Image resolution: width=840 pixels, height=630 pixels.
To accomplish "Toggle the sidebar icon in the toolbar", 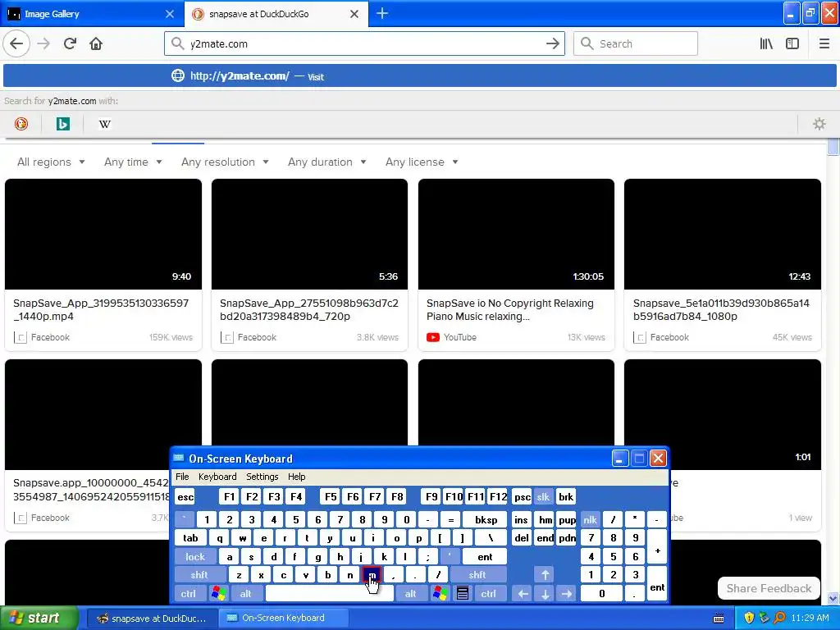I will click(792, 43).
